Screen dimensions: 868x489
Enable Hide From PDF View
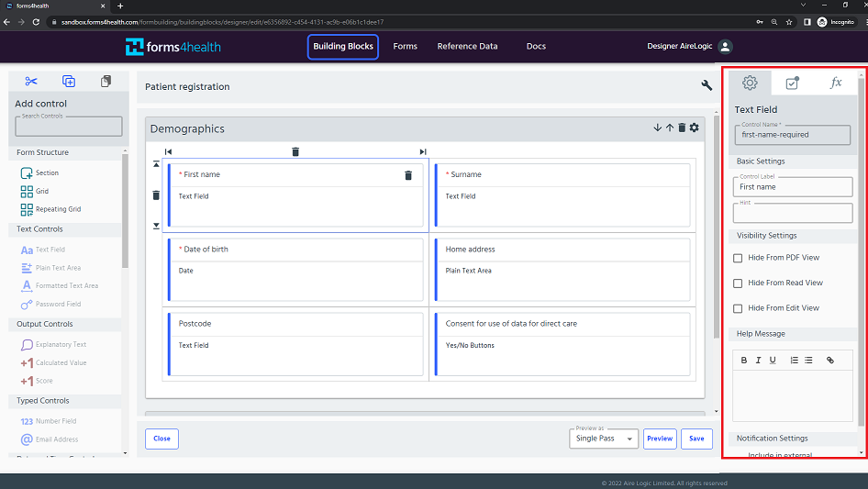[x=738, y=258]
